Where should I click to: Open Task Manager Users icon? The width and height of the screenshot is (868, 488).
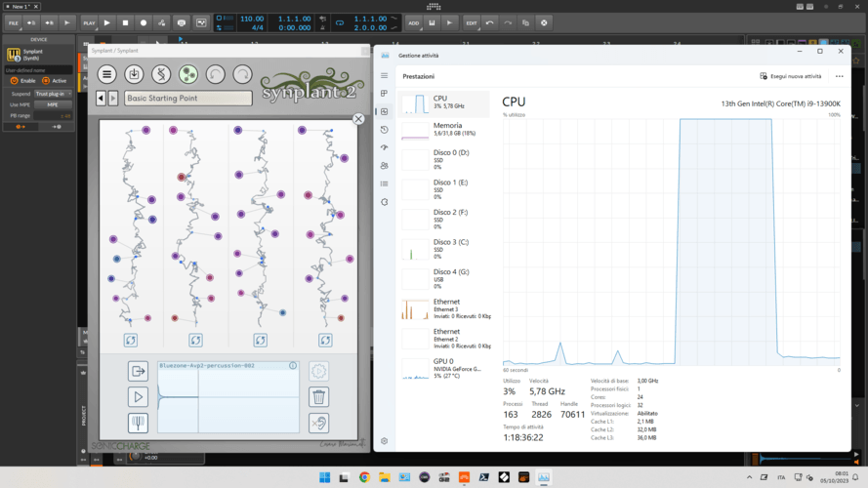tap(384, 166)
